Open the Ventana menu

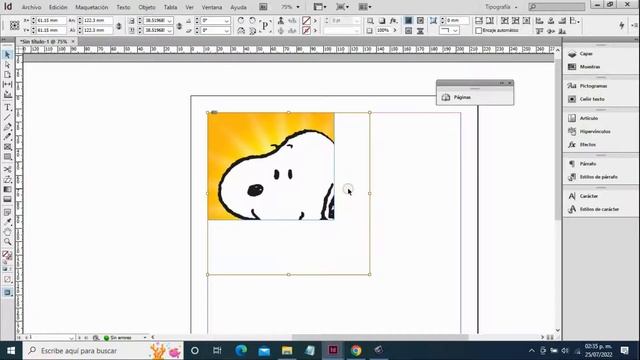pyautogui.click(x=212, y=7)
